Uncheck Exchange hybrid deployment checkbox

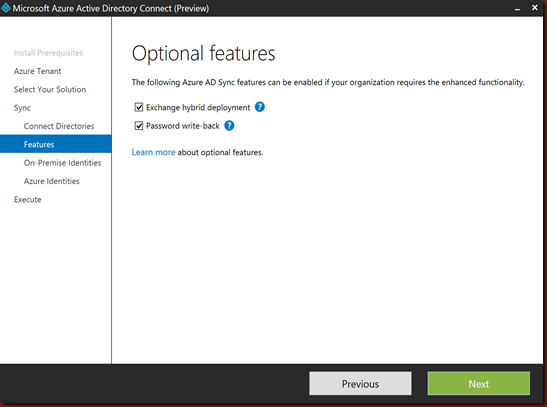pos(139,107)
